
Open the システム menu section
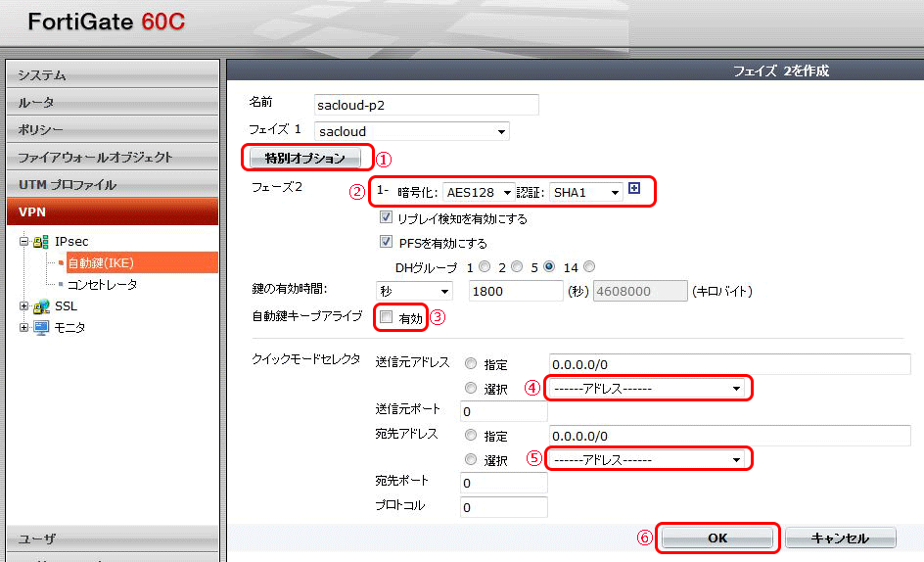coord(112,75)
